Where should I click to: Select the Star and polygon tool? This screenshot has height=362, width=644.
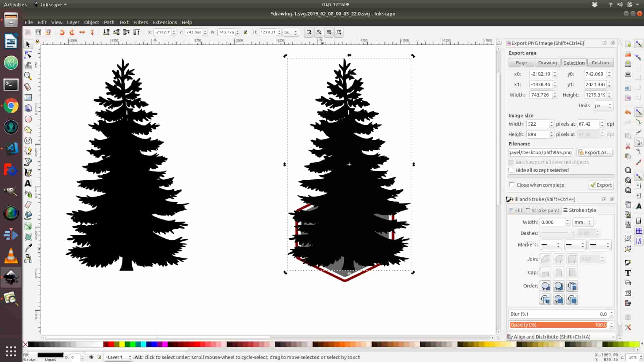(x=28, y=130)
